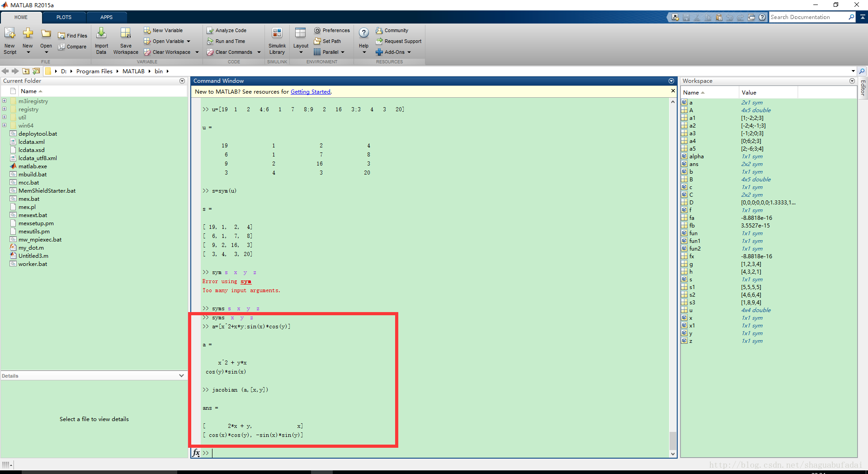Go up one folder level
Screen dimensions: 868x474
coord(26,71)
